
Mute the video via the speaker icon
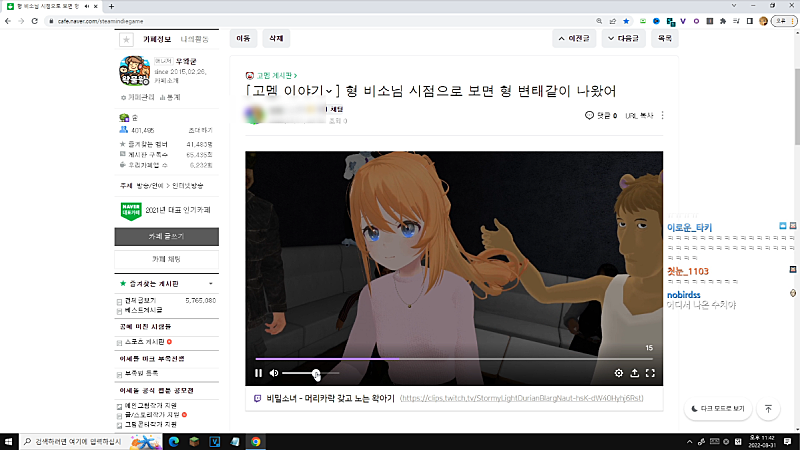point(274,373)
